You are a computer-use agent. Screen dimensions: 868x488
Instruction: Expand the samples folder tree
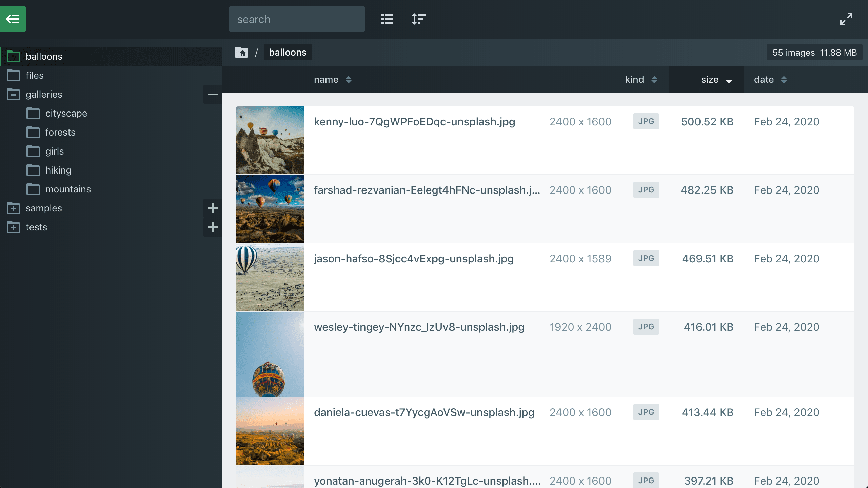click(x=213, y=208)
